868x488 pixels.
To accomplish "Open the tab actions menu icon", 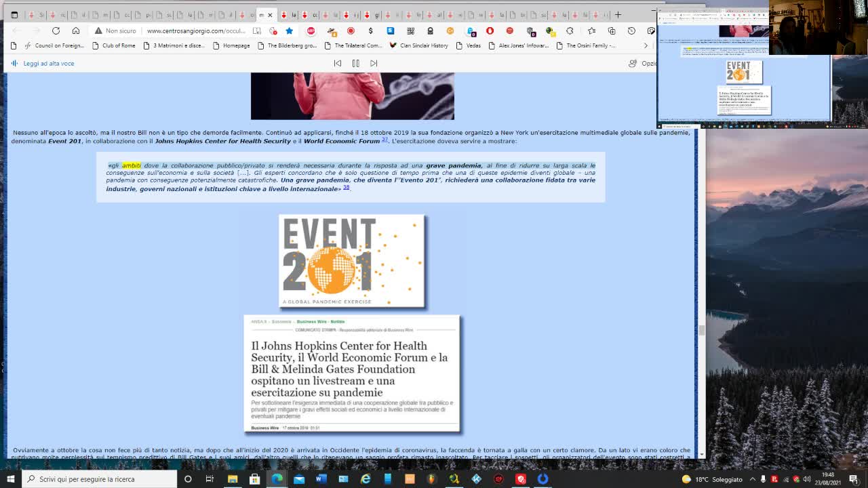I will pos(14,14).
